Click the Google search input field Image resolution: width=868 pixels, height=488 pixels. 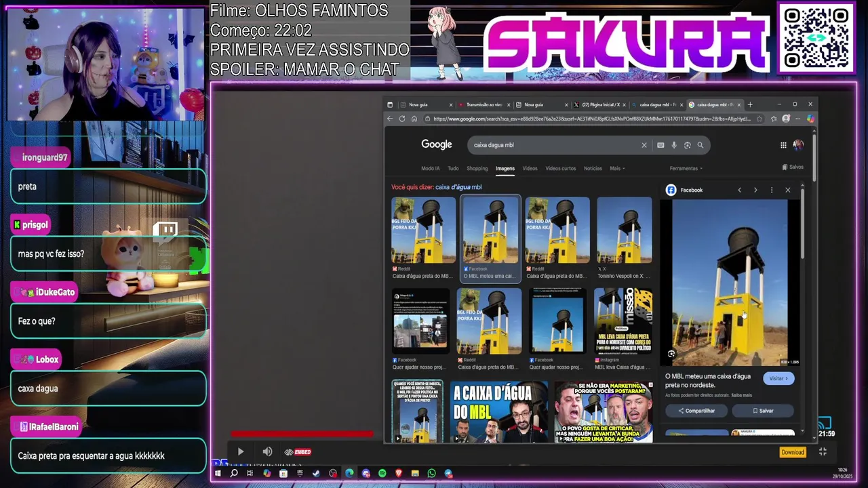556,145
